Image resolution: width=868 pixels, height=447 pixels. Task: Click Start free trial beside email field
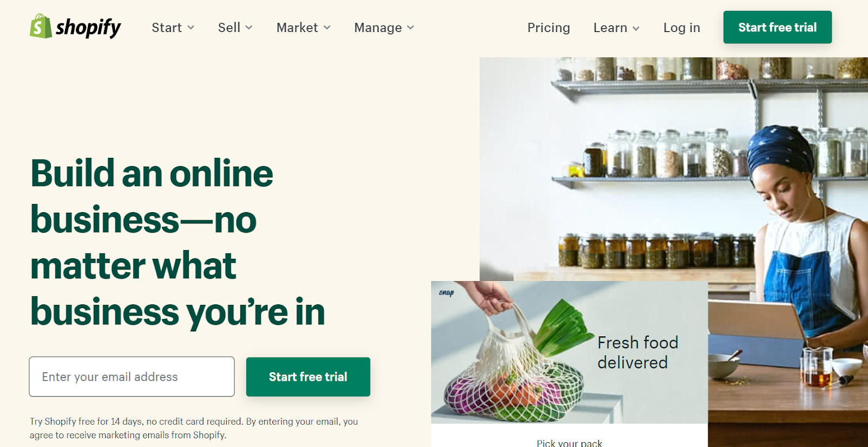[x=308, y=376]
